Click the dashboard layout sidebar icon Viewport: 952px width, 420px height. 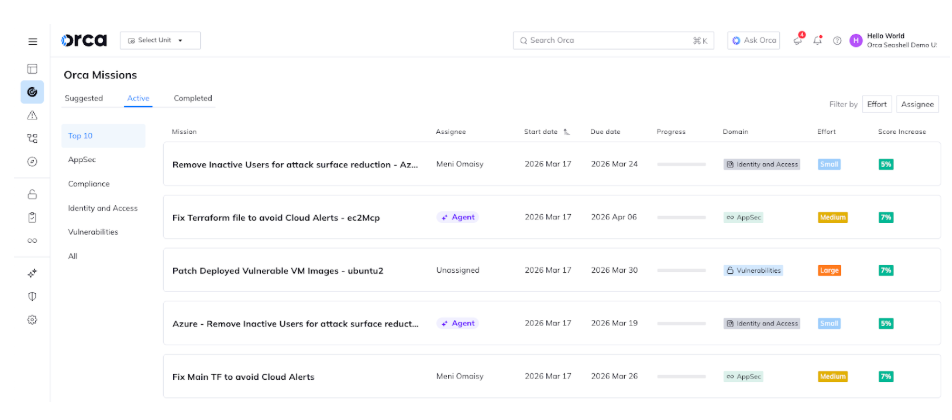33,69
